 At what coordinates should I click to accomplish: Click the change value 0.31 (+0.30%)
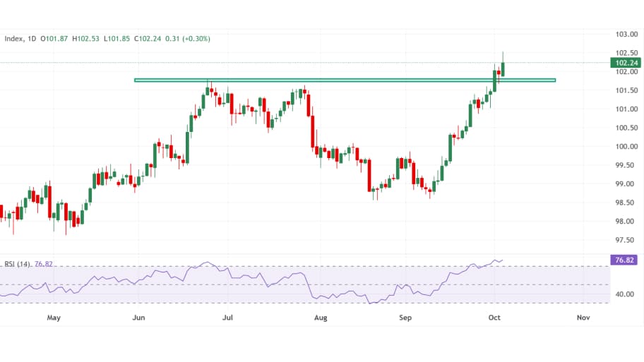[x=188, y=39]
